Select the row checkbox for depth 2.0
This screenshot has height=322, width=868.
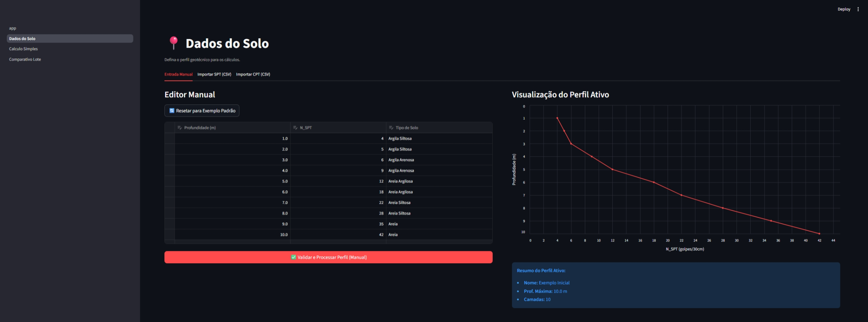pyautogui.click(x=170, y=149)
